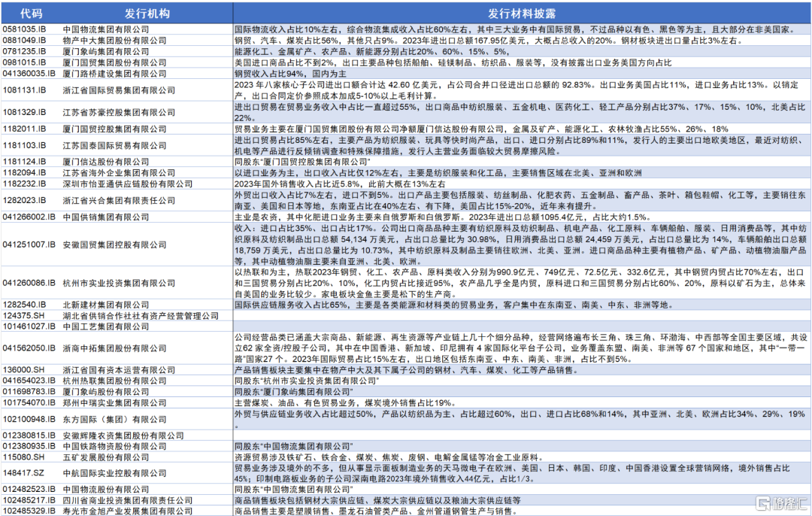Select issuer 湖北省供销合作社社有资产经营管理公司

click(x=141, y=315)
